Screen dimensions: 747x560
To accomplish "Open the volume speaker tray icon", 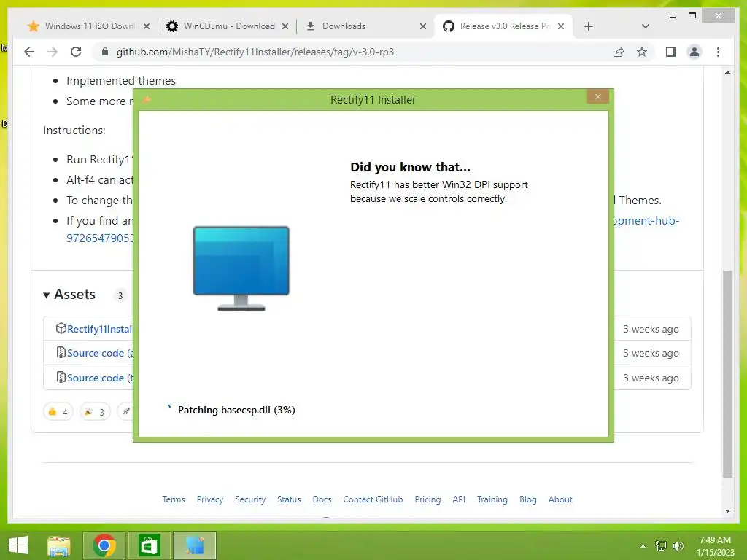I will (678, 546).
